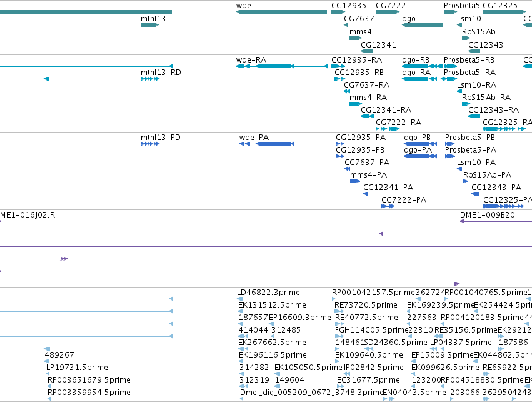Click the 'dgo-PB' protein label
532x402 pixels.
click(x=417, y=138)
